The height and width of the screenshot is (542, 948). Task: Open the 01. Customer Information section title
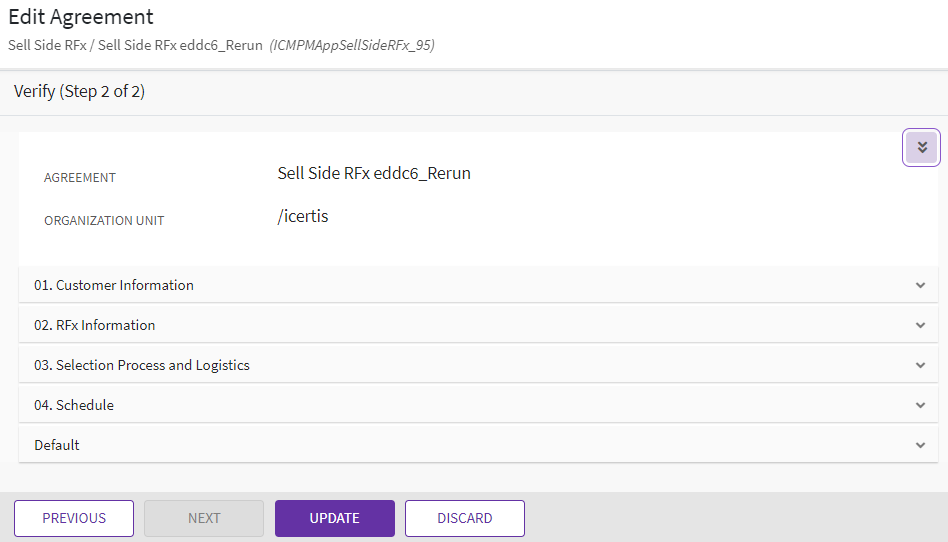coord(114,285)
